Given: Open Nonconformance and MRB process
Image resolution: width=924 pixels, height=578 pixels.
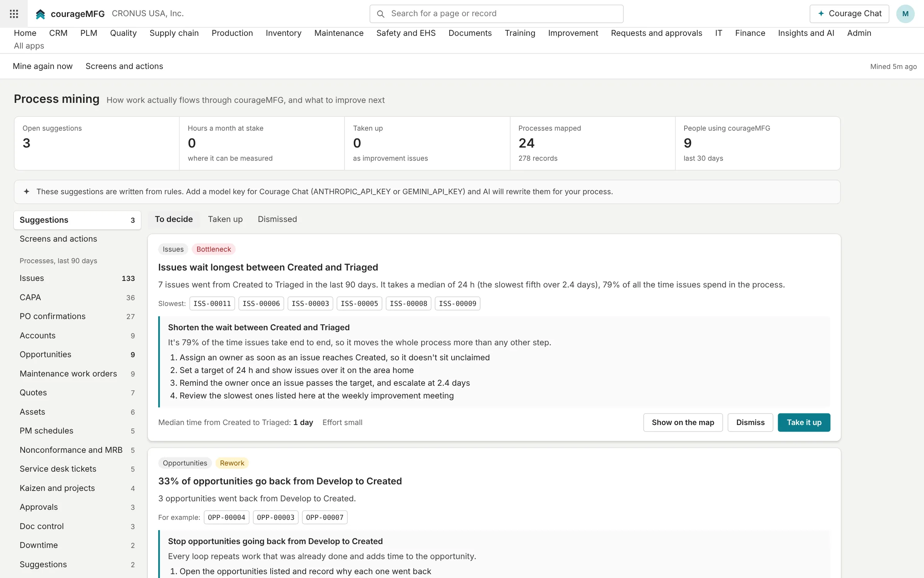Looking at the screenshot, I should (x=77, y=450).
